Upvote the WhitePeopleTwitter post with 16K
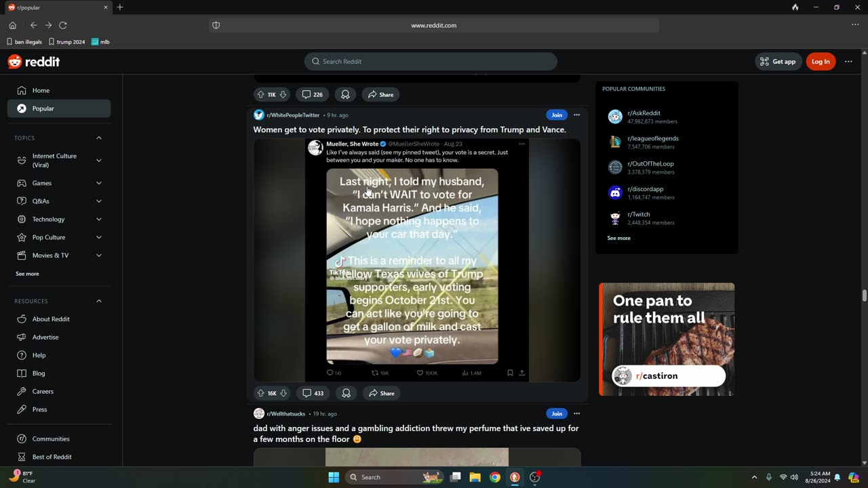This screenshot has height=488, width=868. click(x=261, y=393)
